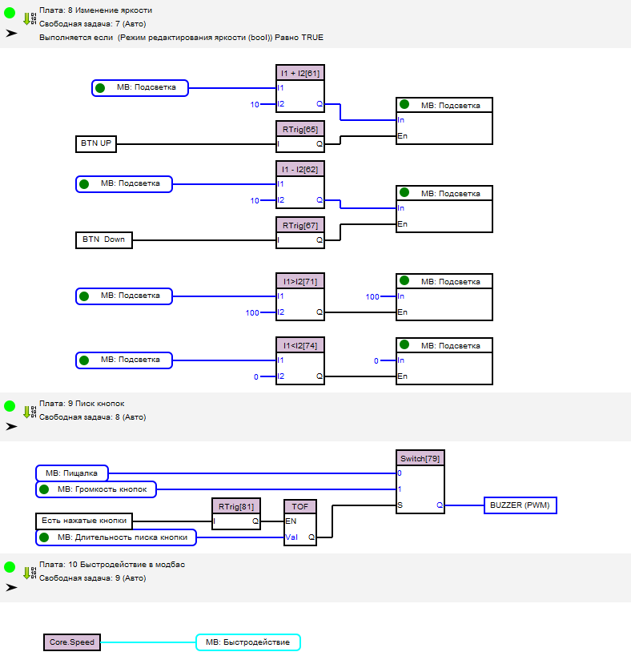Click the 'МВ: Подсветка' input feeding I1 + I2[61]

coord(140,88)
